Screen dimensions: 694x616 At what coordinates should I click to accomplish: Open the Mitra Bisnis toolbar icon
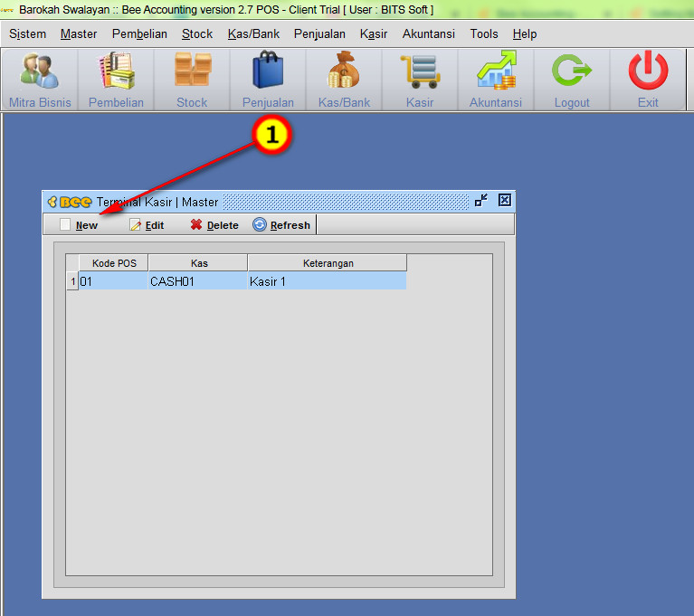pos(40,81)
